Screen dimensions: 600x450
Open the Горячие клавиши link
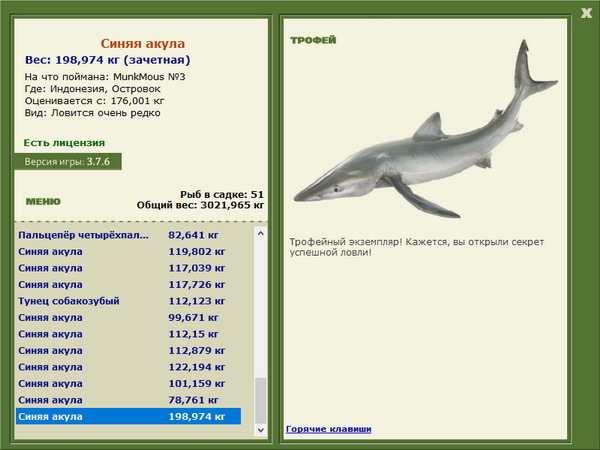(x=329, y=429)
